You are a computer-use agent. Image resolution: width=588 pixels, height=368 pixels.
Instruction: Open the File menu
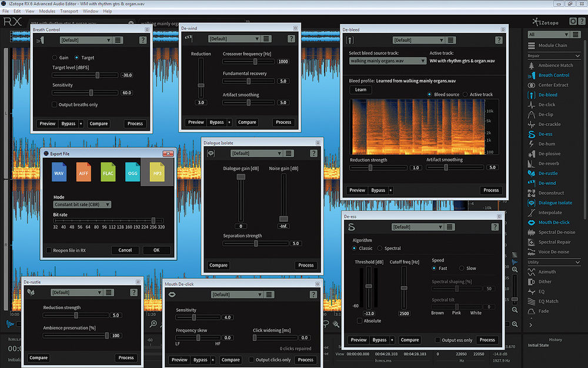pyautogui.click(x=6, y=11)
